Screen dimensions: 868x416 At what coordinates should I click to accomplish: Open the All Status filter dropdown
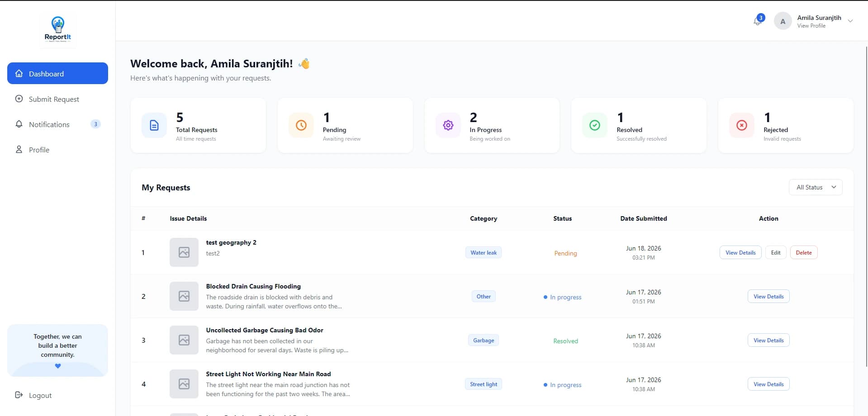pos(816,187)
